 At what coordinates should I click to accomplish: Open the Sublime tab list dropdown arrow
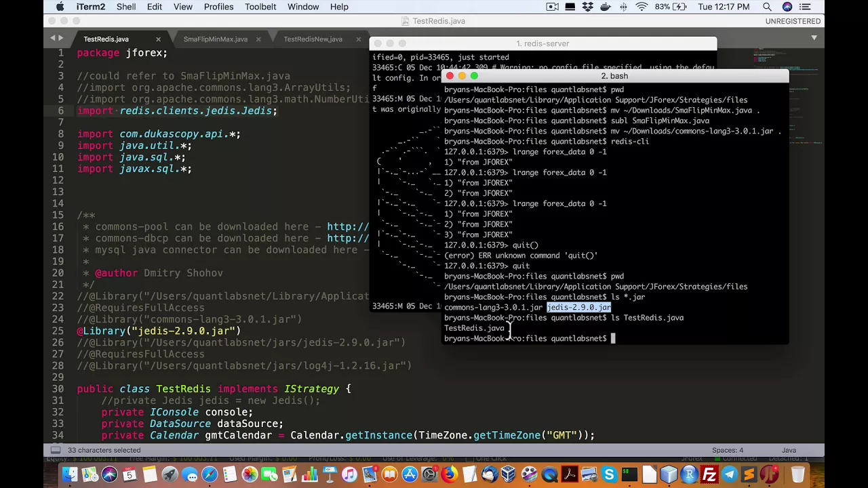click(x=814, y=38)
